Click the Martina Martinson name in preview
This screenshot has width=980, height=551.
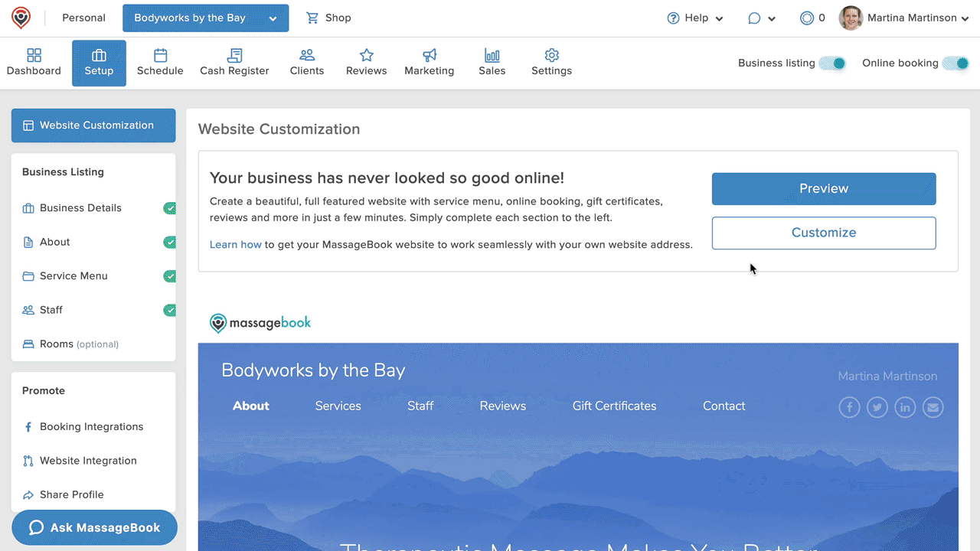[887, 377]
